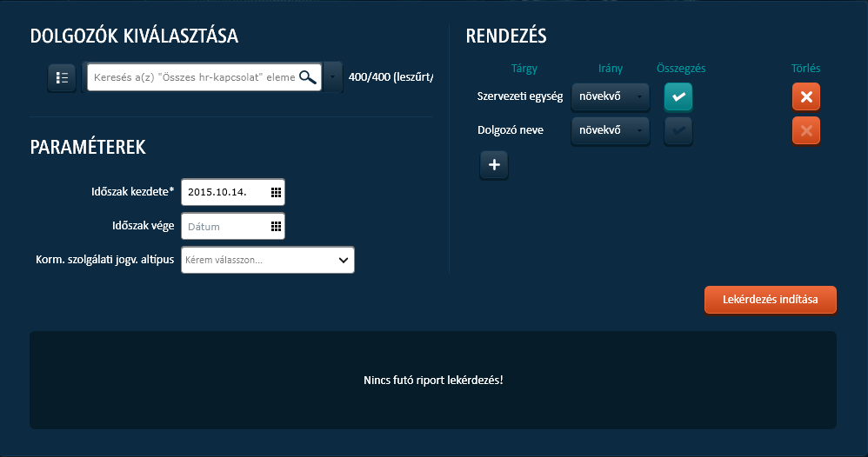This screenshot has height=457, width=868.
Task: Click the Időszak vége label
Action: [x=143, y=226]
